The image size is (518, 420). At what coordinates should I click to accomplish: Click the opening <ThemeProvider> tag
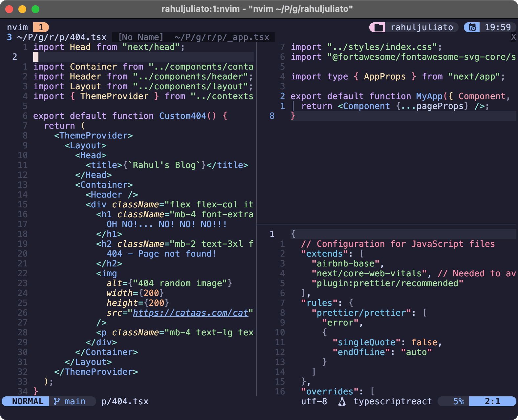click(94, 136)
